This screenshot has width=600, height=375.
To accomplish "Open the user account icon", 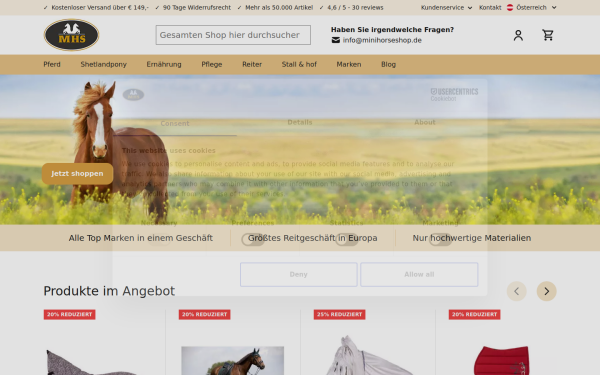I will coord(518,35).
